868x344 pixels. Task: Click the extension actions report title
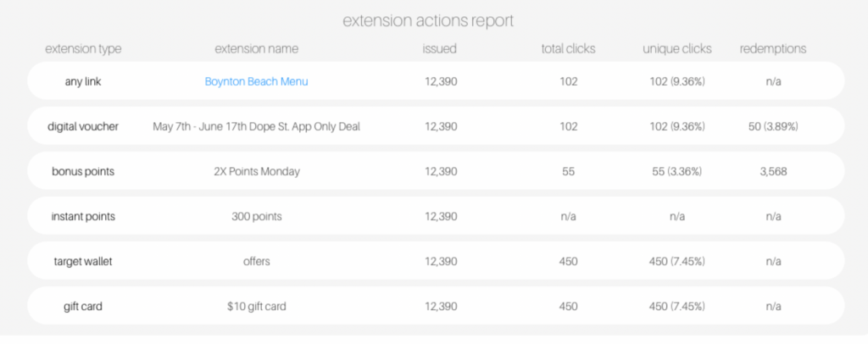click(428, 20)
